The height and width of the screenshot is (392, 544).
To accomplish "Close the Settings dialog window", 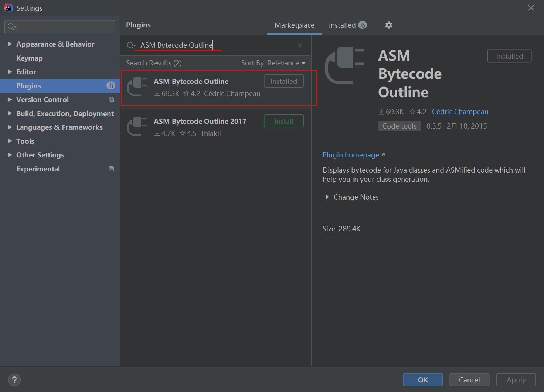I will 531,8.
